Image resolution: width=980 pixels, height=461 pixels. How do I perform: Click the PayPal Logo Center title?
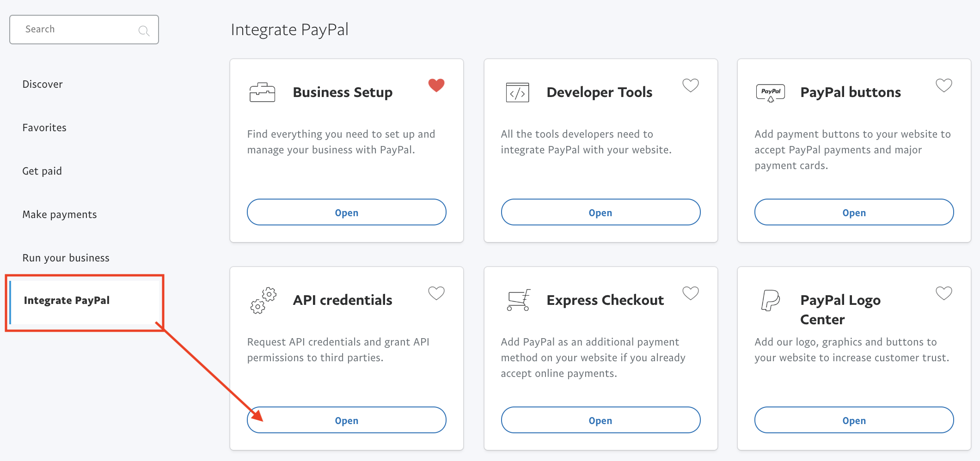840,310
